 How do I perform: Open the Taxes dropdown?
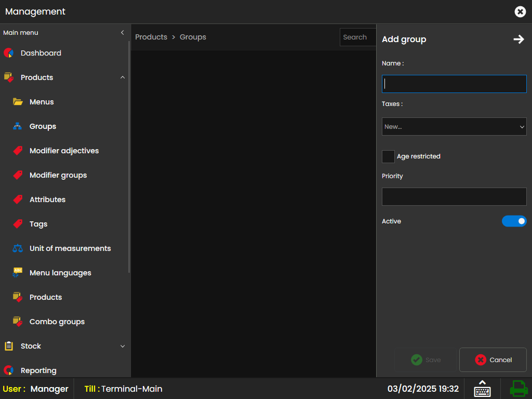point(454,127)
